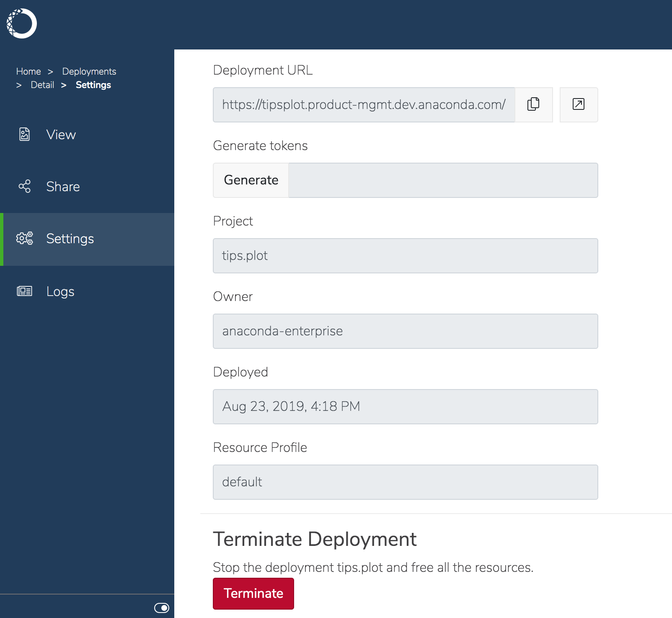Navigate to Home breadcrumb link
Screen dimensions: 672x618
tap(28, 71)
